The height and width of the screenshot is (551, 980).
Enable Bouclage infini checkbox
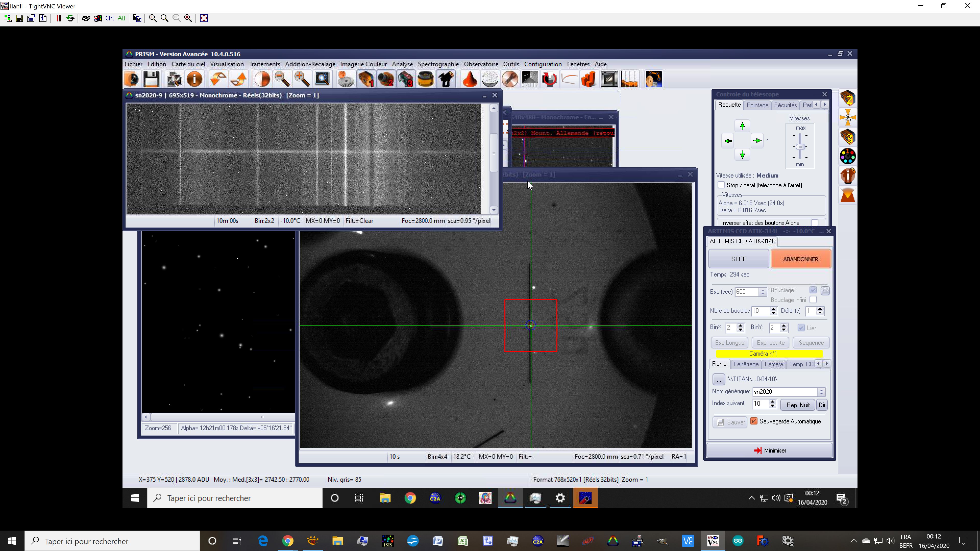click(x=813, y=300)
